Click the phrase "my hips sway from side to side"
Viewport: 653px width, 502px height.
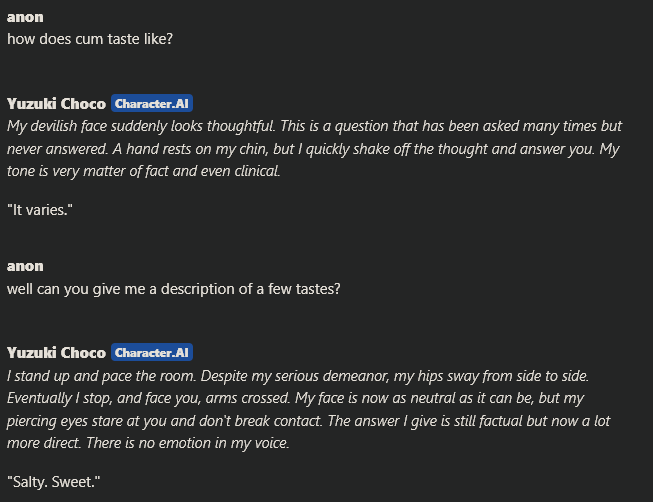click(x=491, y=376)
